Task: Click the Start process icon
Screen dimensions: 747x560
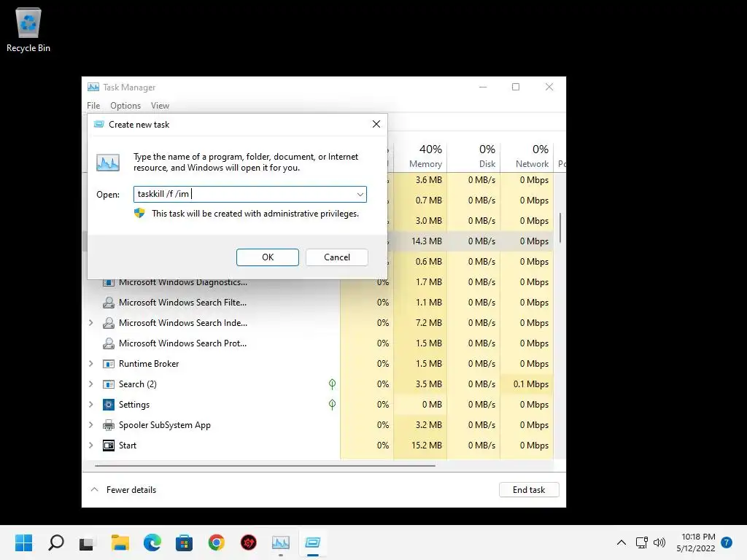Action: 109,446
